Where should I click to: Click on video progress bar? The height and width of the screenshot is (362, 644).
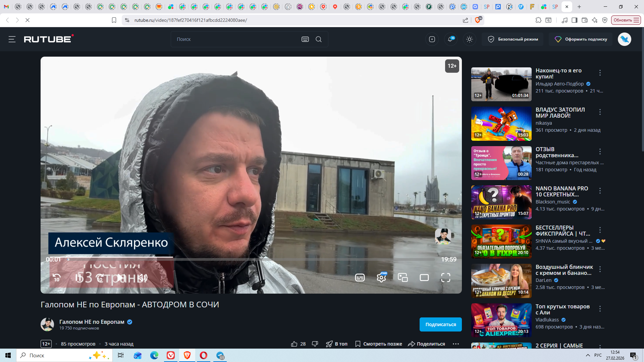tap(252, 259)
